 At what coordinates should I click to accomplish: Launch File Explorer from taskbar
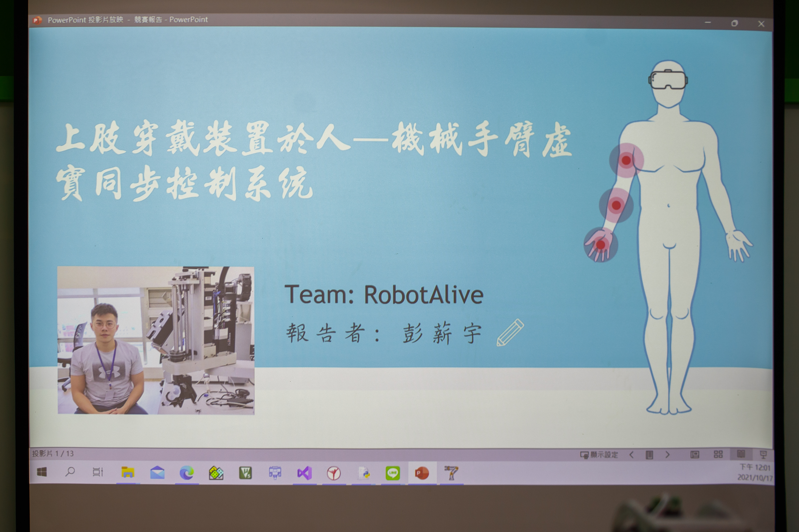tap(128, 472)
